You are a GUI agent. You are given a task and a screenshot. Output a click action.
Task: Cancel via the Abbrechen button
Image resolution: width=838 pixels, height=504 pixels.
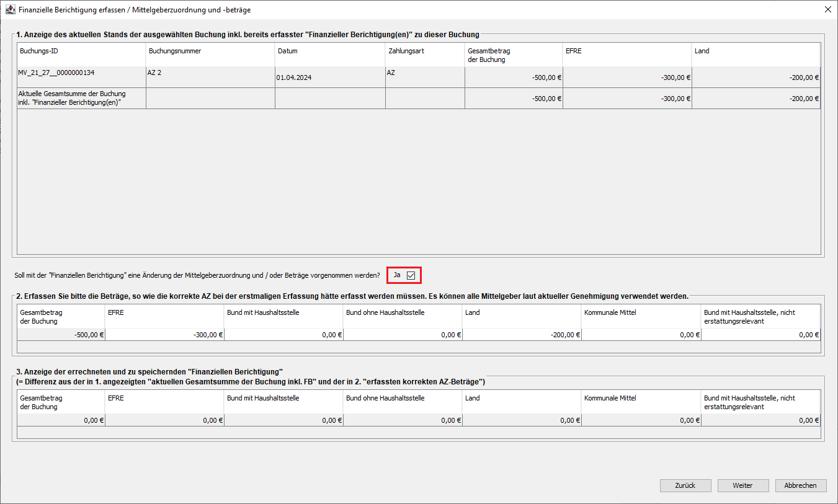[800, 485]
